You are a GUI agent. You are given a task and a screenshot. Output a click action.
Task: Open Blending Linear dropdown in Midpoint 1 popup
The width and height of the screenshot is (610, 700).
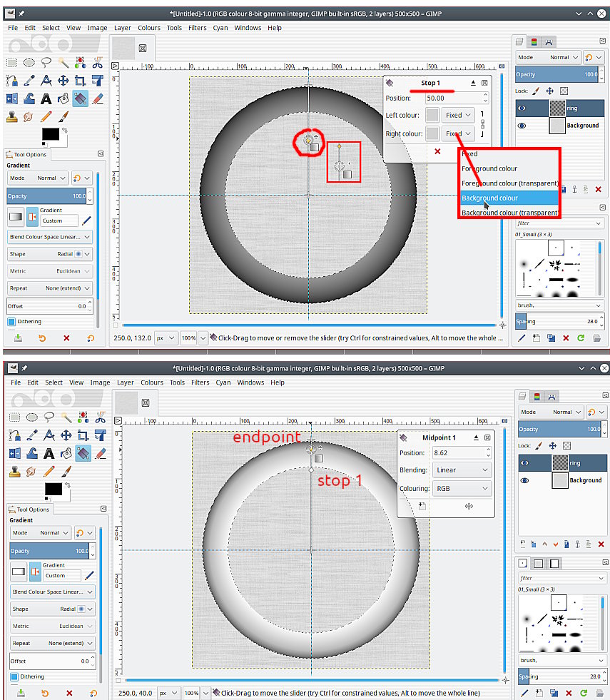[x=462, y=470]
